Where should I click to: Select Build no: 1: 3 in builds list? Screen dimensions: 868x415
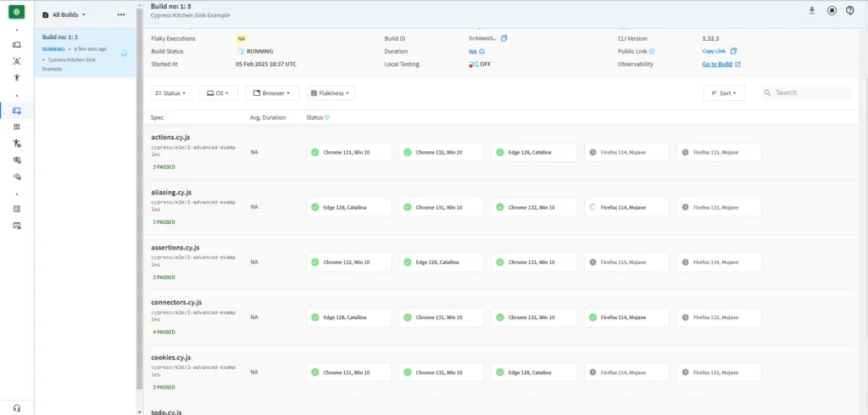point(85,53)
